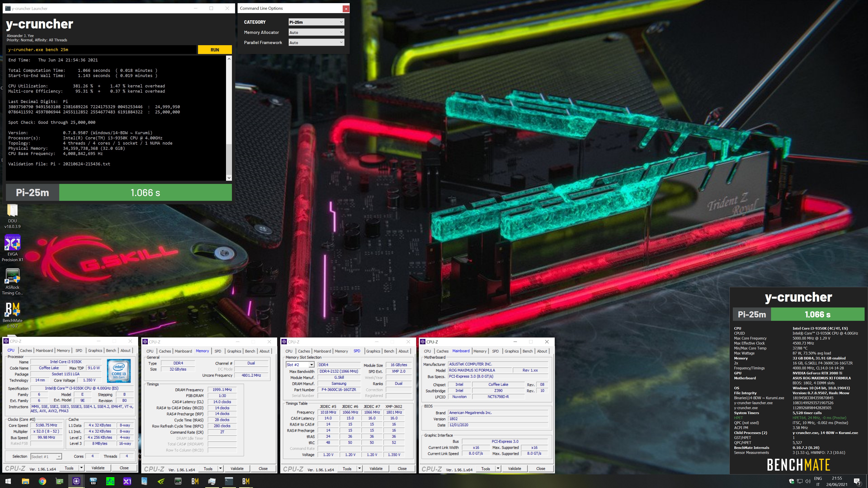Click the yellow RUN button
Screen dimensions: 868x488
click(215, 50)
